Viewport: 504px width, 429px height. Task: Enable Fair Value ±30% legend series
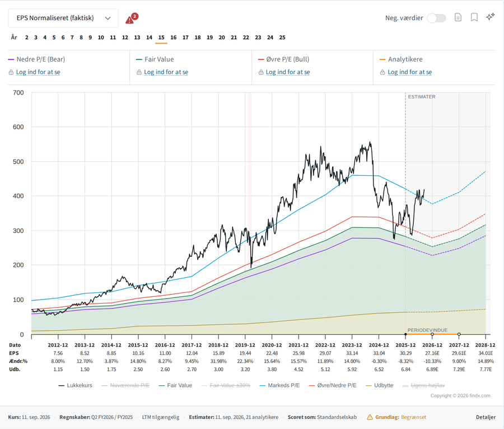[226, 385]
